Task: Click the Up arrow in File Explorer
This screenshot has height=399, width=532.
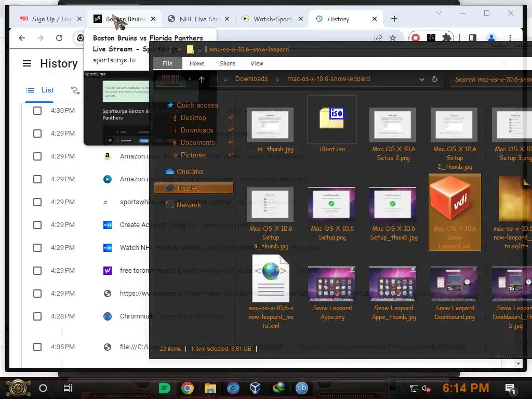Action: tap(202, 79)
